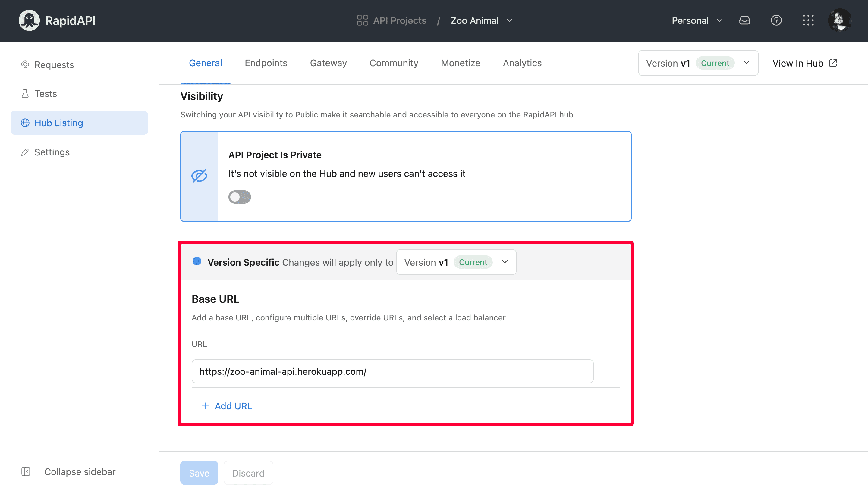Click the API Projects grid icon

[362, 20]
